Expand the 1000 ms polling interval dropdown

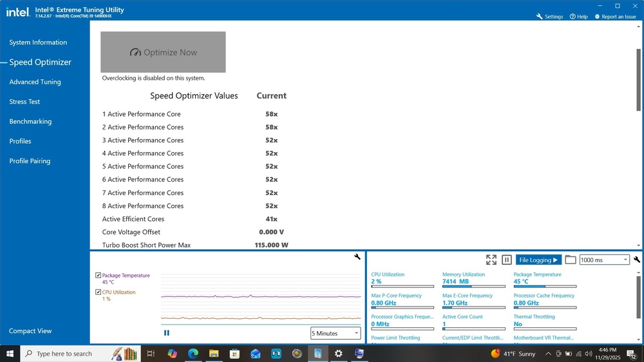(x=604, y=260)
